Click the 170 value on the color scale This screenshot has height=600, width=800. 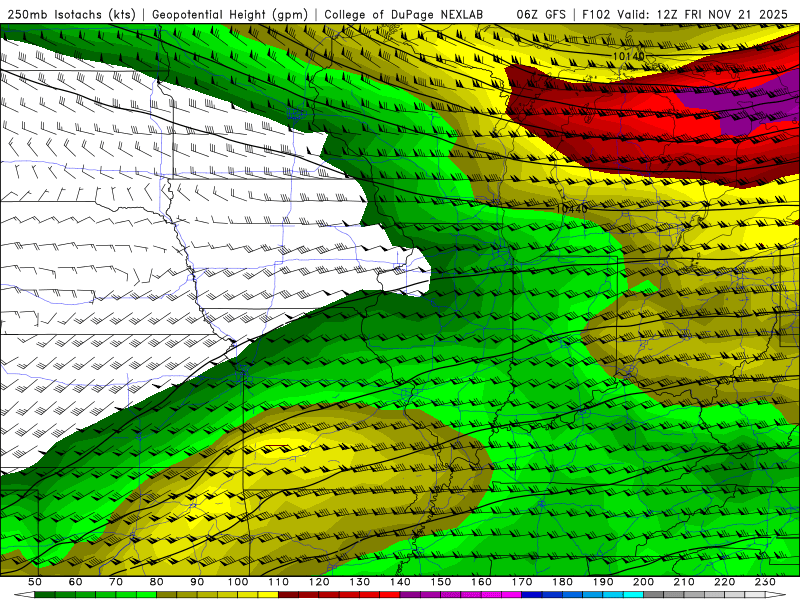[x=522, y=582]
